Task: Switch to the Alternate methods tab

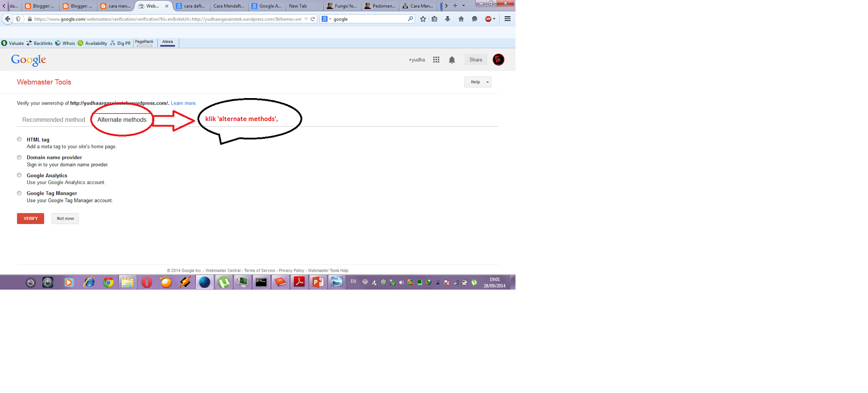Action: pyautogui.click(x=122, y=120)
